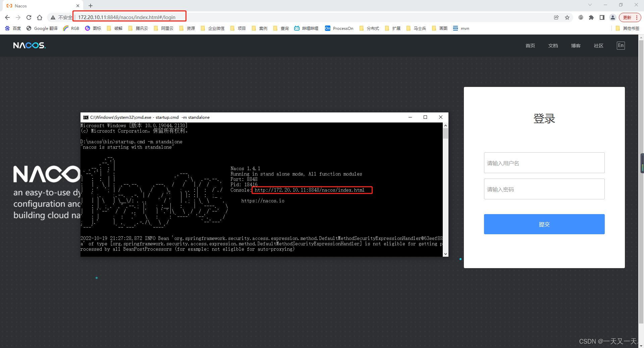
Task: Open the Google 翻译 bookmark
Action: pyautogui.click(x=42, y=28)
